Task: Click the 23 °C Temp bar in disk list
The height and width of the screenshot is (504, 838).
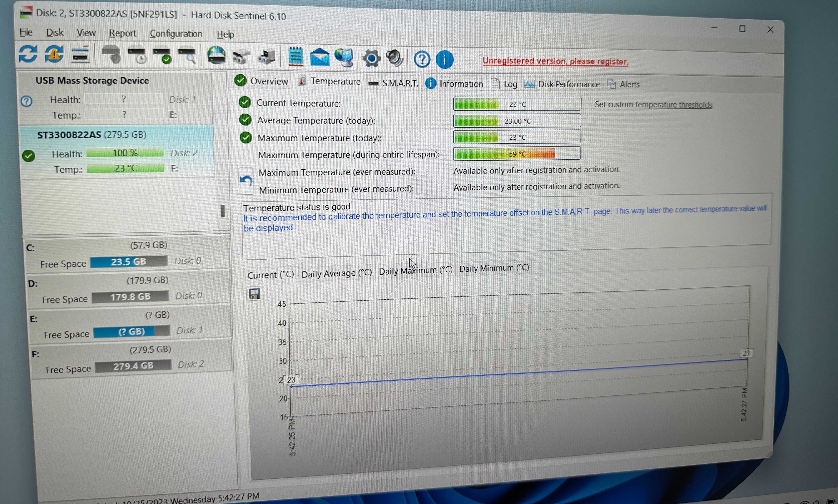Action: point(126,168)
